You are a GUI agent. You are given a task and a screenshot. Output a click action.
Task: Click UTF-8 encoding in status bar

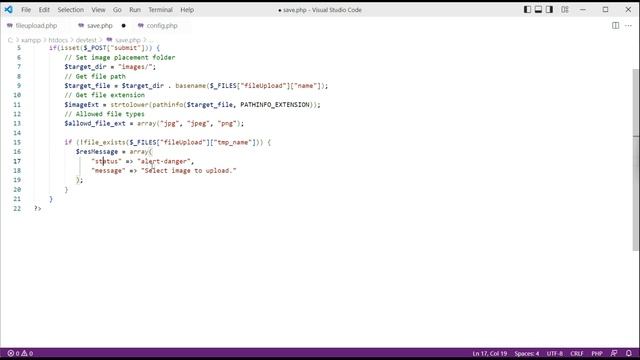[x=555, y=353]
